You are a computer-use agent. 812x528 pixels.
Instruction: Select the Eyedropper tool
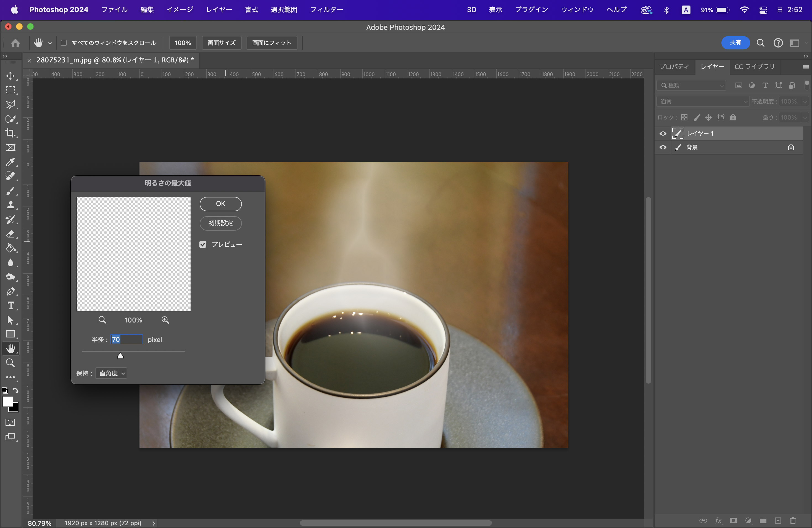(x=10, y=162)
